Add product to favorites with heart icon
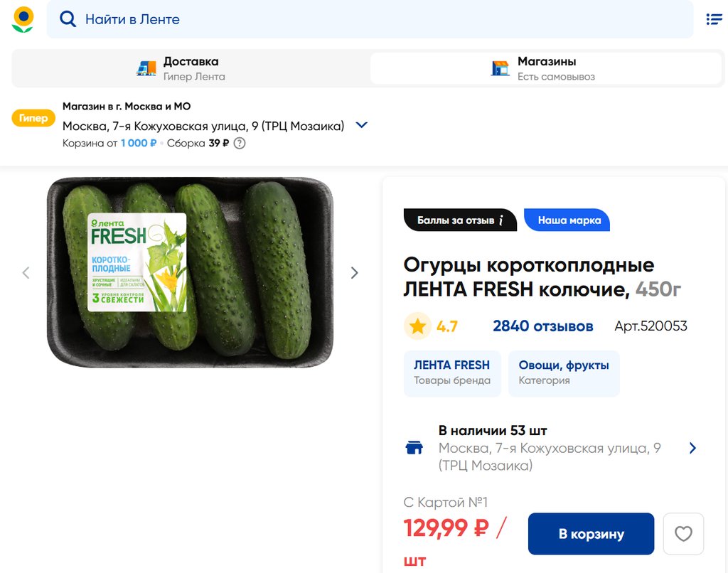 click(x=683, y=534)
